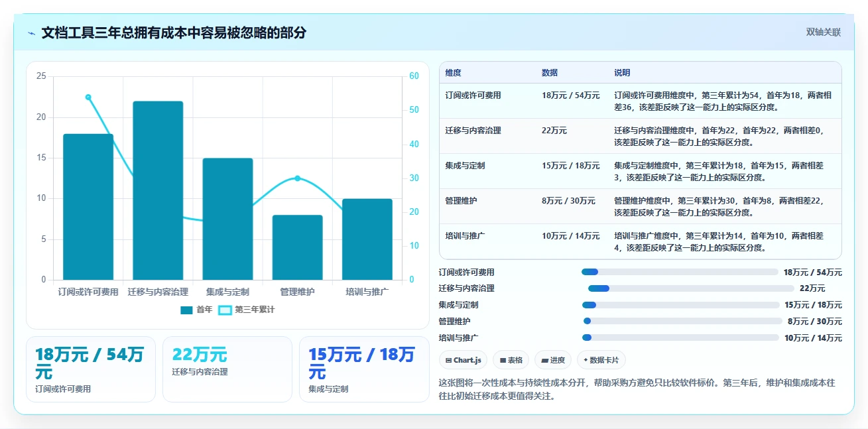Image resolution: width=868 pixels, height=429 pixels.
Task: Click the x-axis label 管理维护
Action: [x=297, y=292]
